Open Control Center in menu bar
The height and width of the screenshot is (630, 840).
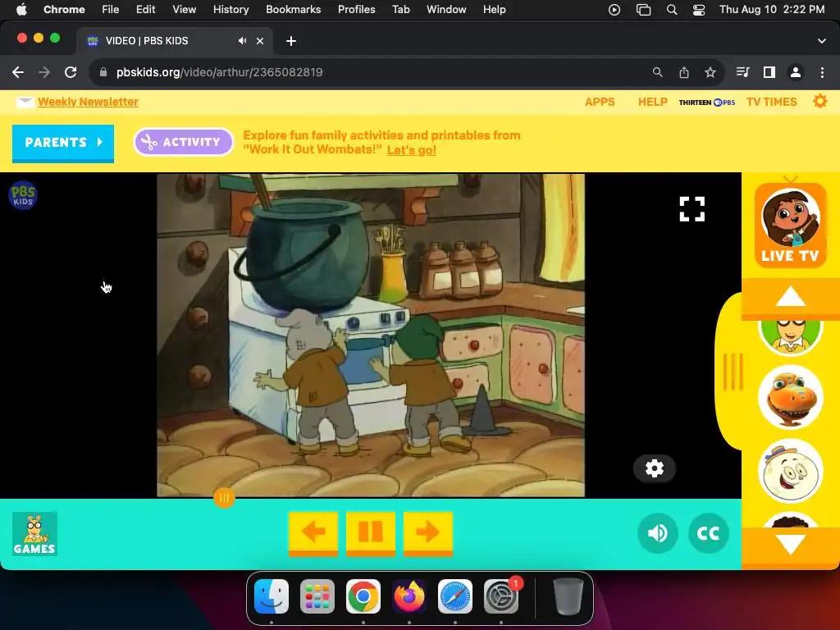pyautogui.click(x=699, y=10)
